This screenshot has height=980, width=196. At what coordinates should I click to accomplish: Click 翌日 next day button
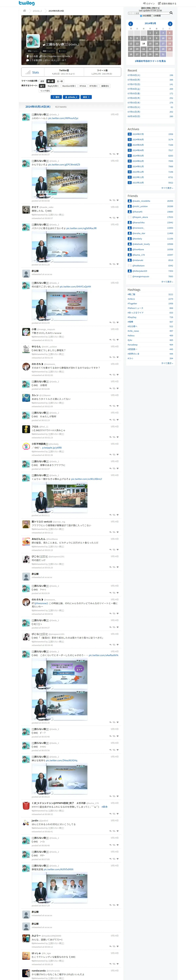(56, 97)
